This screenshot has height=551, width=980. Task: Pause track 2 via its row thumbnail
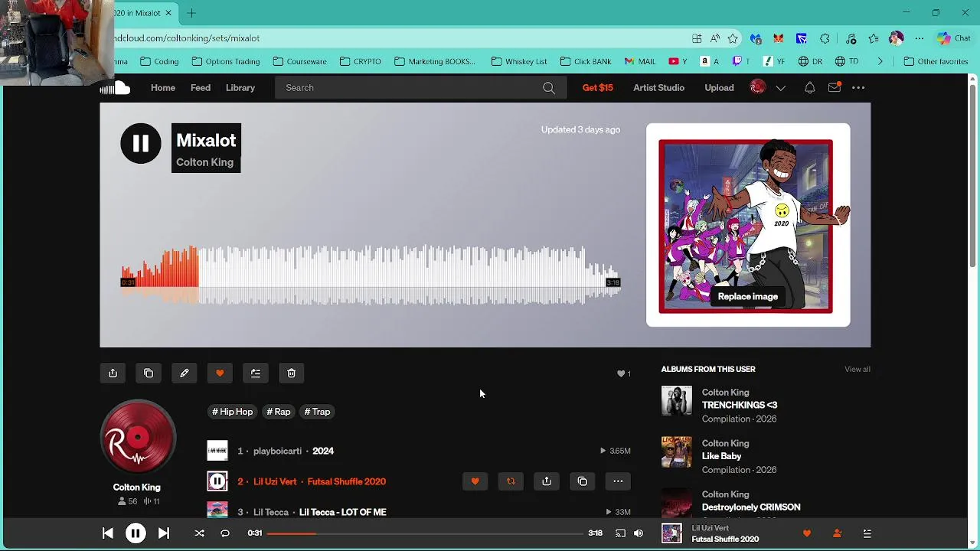(217, 481)
